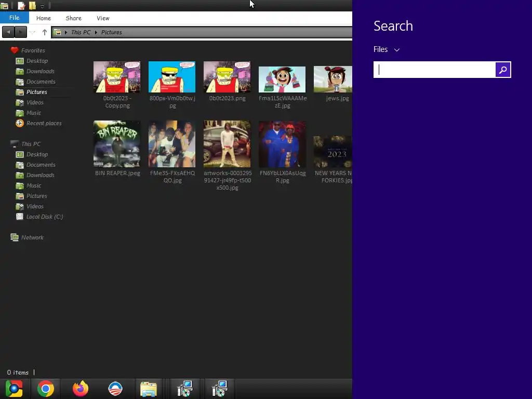Screen dimensions: 532x399
Task: Click the Up one level arrow
Action: click(45, 32)
